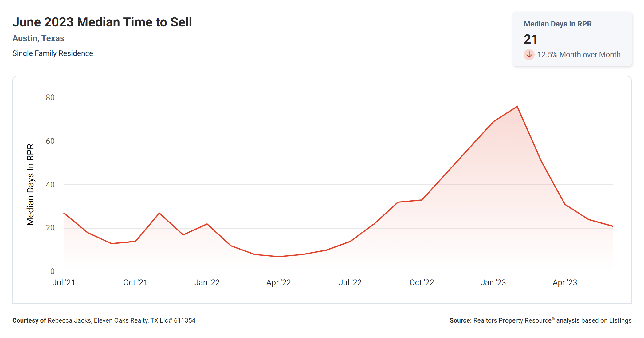Image resolution: width=644 pixels, height=338 pixels.
Task: Select the "Jul '22" x-axis label
Action: point(350,282)
